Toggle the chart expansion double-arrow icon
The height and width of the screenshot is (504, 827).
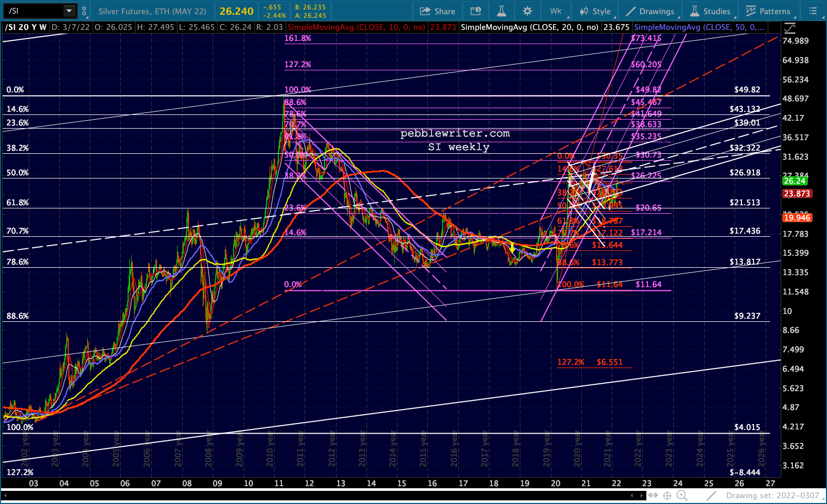pos(653,495)
